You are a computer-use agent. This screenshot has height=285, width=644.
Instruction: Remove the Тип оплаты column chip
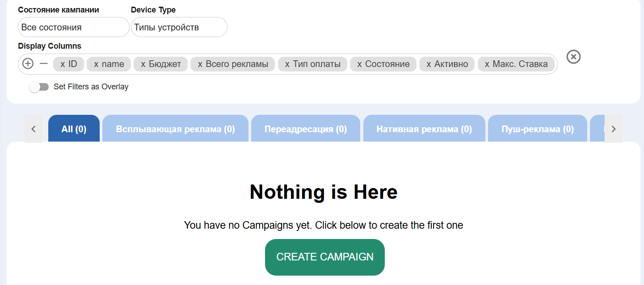pyautogui.click(x=287, y=64)
